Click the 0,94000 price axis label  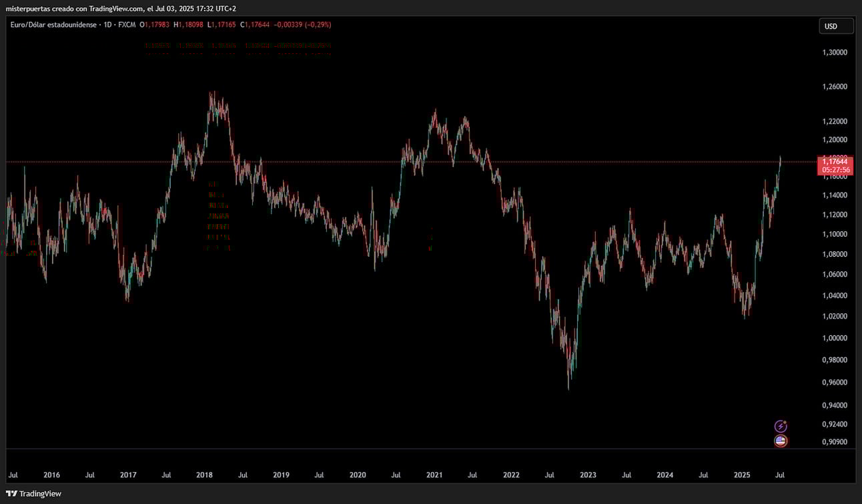pos(834,405)
